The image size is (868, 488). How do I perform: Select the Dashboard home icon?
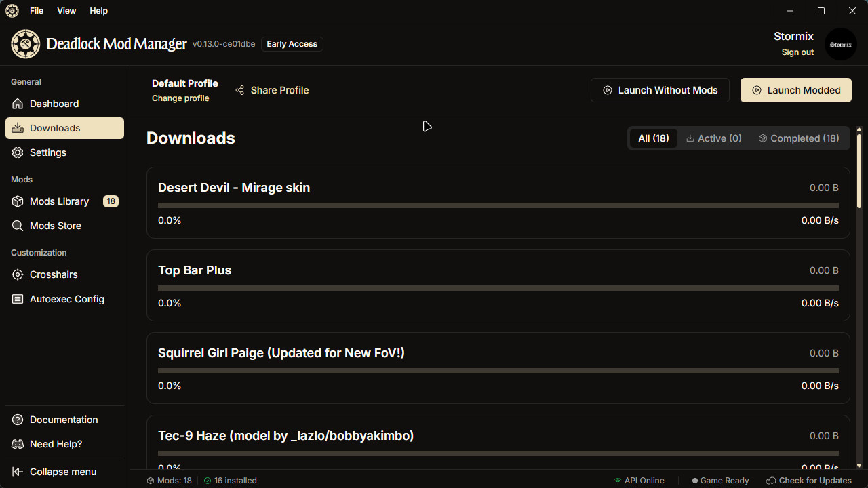point(18,104)
